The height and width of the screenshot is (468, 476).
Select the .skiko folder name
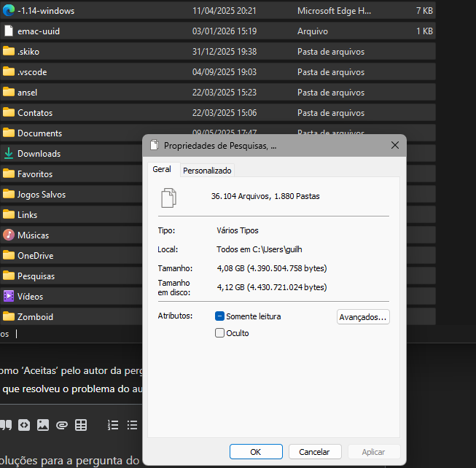(x=28, y=52)
